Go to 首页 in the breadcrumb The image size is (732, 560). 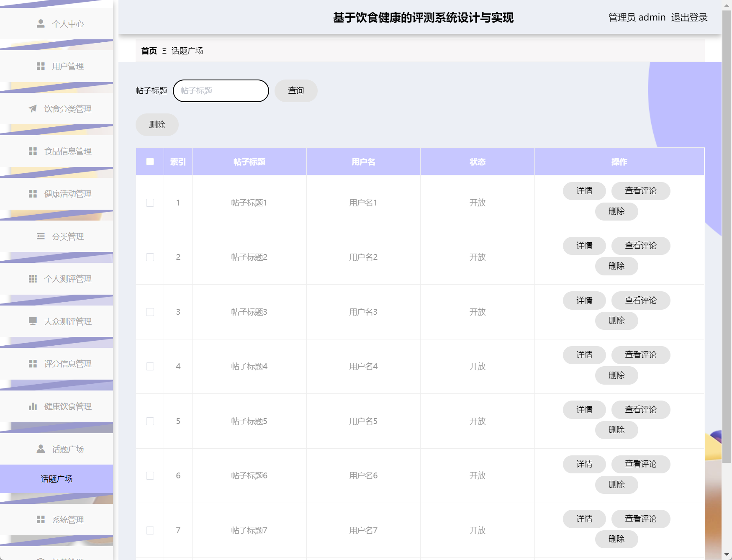pyautogui.click(x=149, y=51)
